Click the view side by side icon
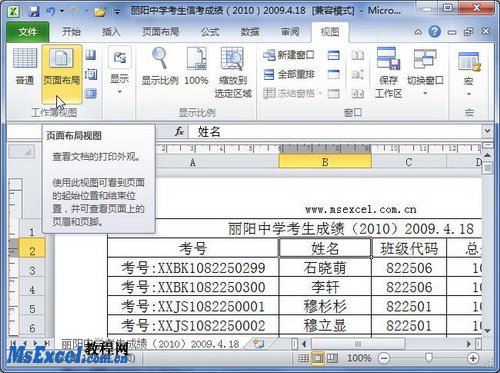The image size is (500, 373). [x=358, y=55]
